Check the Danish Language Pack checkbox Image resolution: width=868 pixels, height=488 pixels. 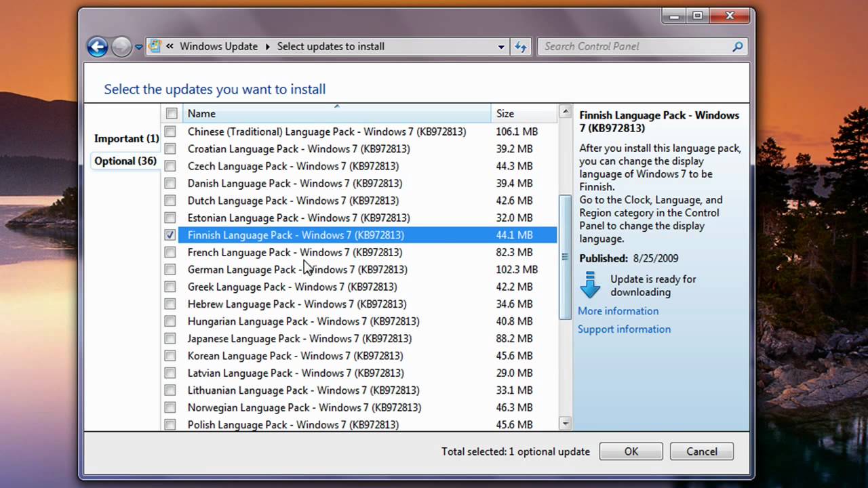click(x=170, y=183)
